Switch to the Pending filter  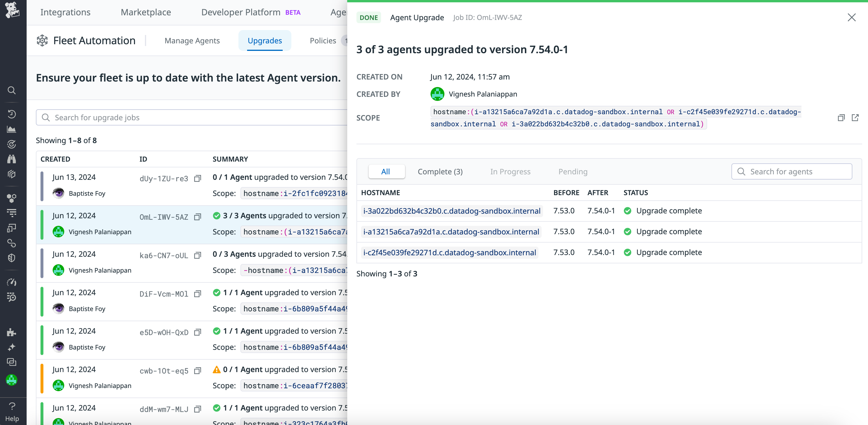pyautogui.click(x=573, y=171)
